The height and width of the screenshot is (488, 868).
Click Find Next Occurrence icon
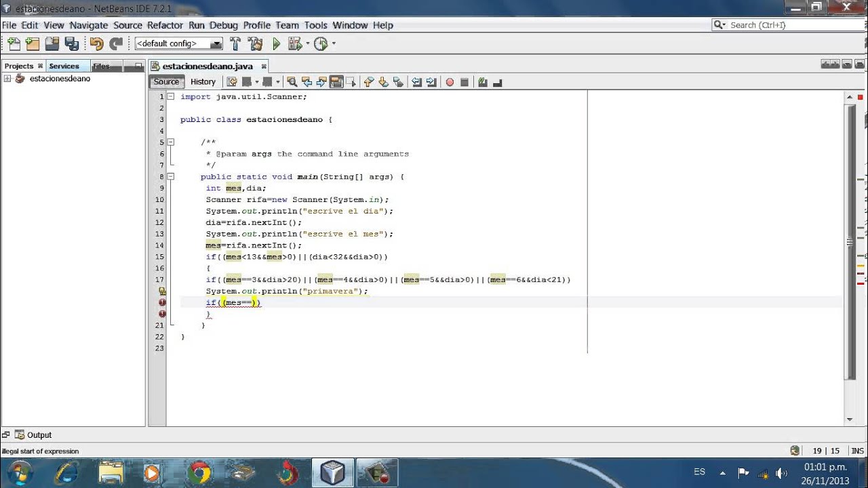[321, 82]
